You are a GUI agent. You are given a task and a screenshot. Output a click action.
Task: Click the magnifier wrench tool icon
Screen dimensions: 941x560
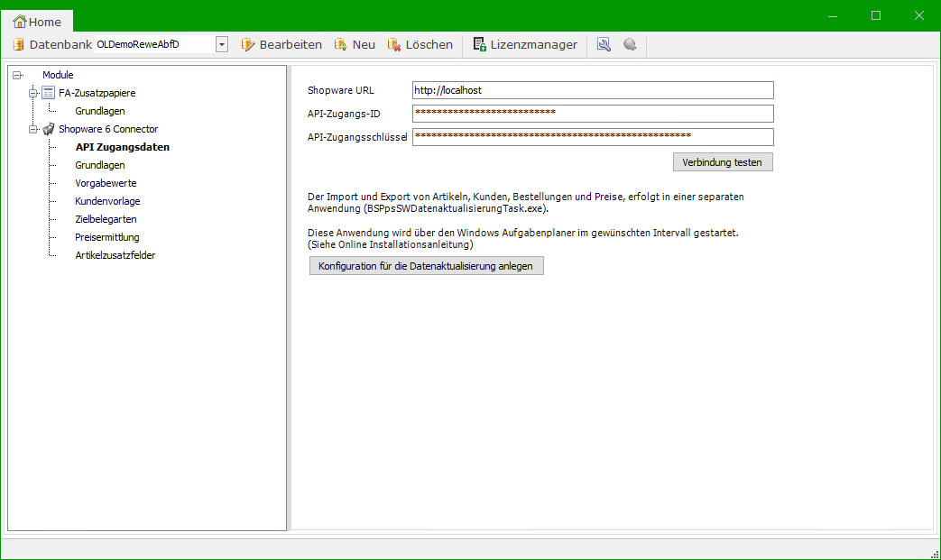(604, 44)
